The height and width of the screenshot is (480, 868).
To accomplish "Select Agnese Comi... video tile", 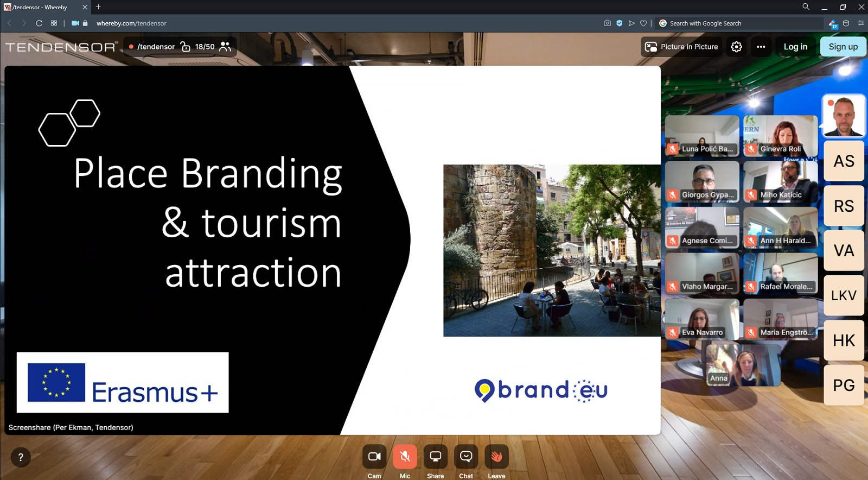I will (x=702, y=228).
